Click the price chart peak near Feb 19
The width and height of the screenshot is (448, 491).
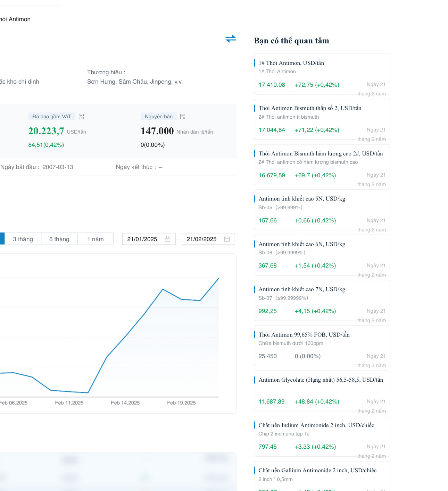pos(163,289)
